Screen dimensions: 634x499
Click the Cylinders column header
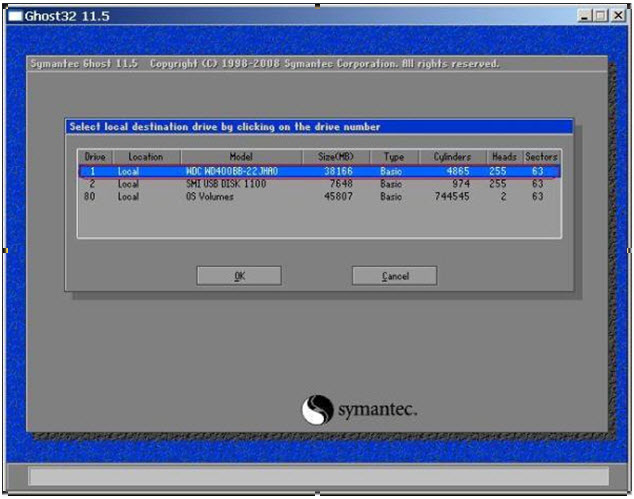452,157
